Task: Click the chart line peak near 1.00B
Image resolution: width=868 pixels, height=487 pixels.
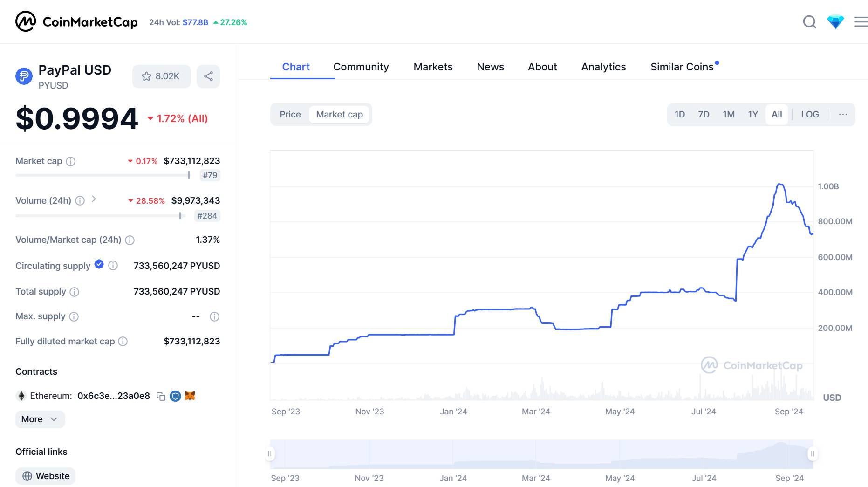Action: 780,185
